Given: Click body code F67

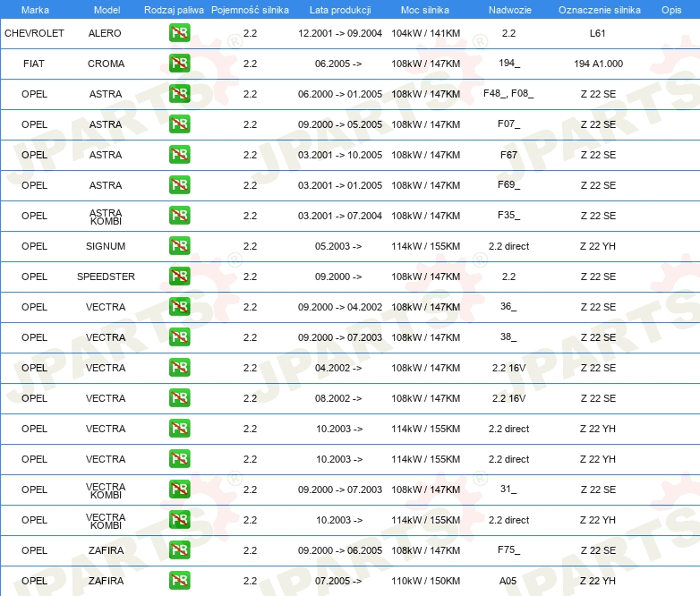Looking at the screenshot, I should point(508,155).
